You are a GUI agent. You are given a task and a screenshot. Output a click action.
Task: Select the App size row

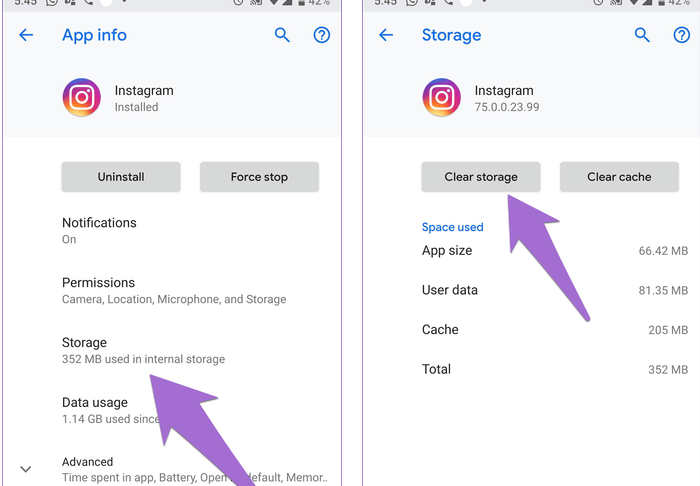pos(554,250)
